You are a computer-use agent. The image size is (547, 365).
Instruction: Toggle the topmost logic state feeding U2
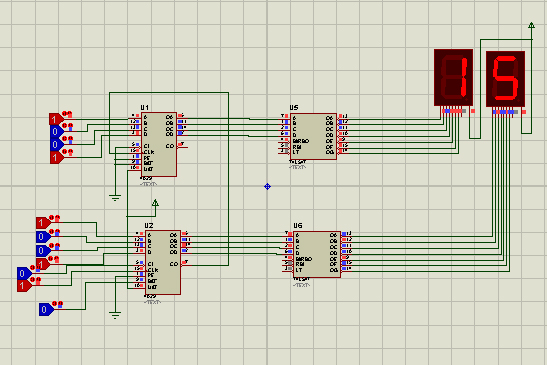tap(43, 223)
